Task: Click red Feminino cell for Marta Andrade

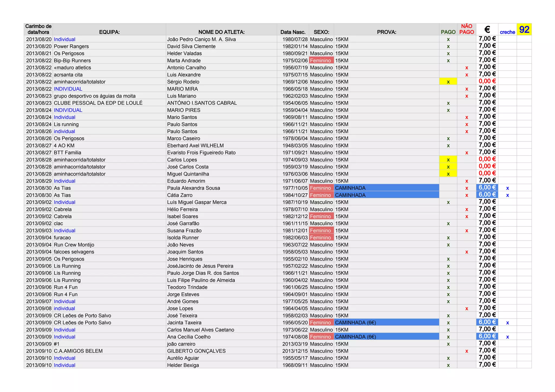Action: point(321,60)
